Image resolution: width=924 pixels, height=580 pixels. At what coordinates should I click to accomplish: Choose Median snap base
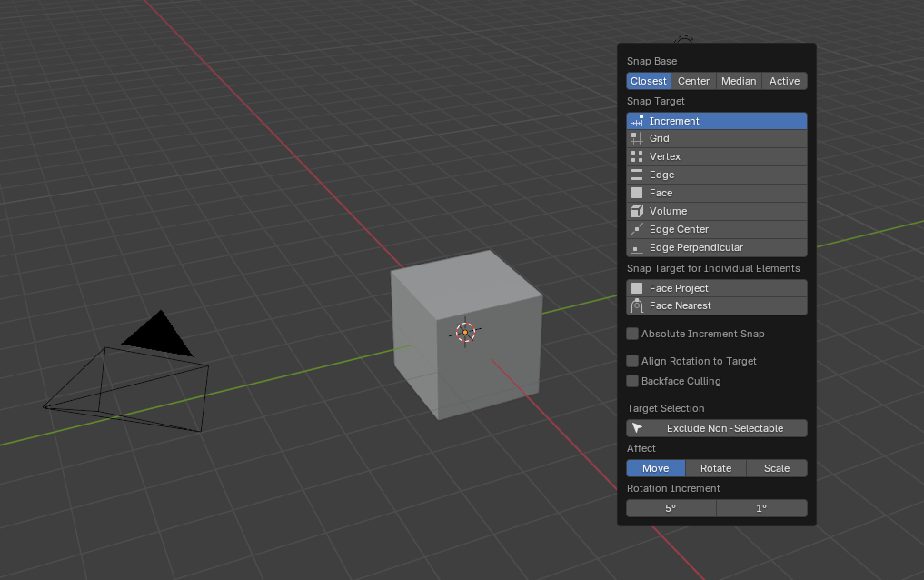pyautogui.click(x=739, y=81)
